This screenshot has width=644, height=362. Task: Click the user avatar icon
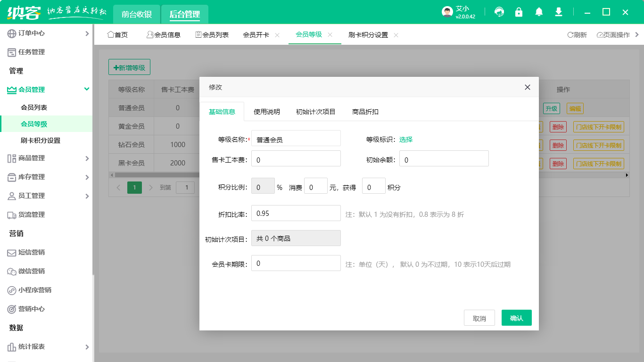(x=447, y=12)
